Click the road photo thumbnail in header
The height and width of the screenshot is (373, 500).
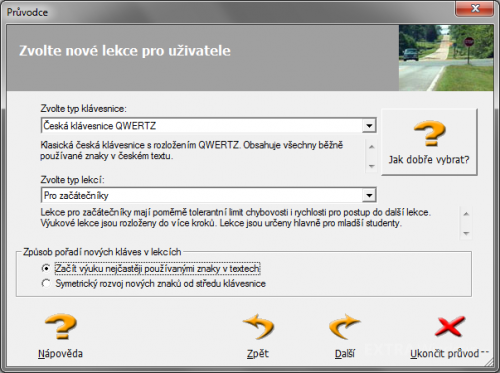(446, 58)
